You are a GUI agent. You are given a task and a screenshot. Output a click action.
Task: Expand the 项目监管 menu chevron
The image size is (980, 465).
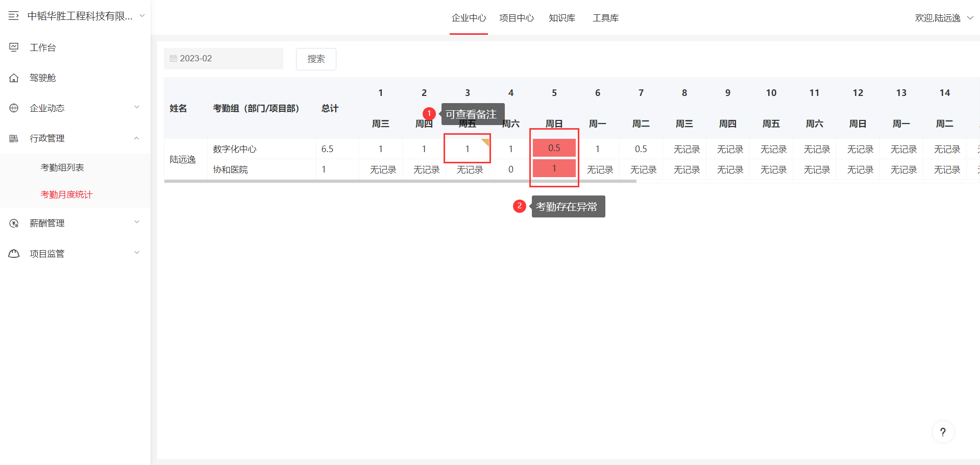point(137,253)
